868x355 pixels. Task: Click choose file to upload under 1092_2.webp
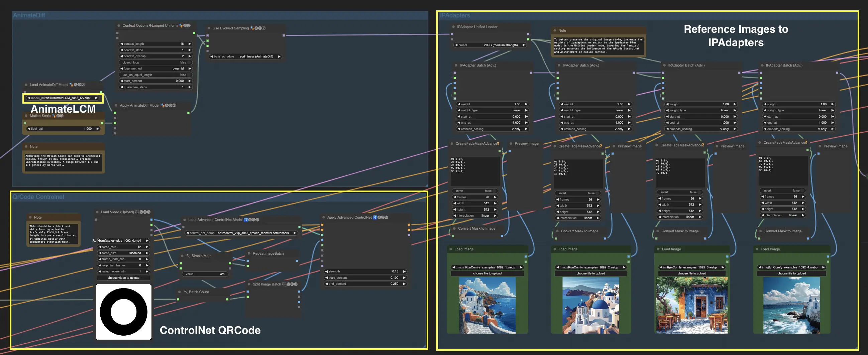coord(591,273)
